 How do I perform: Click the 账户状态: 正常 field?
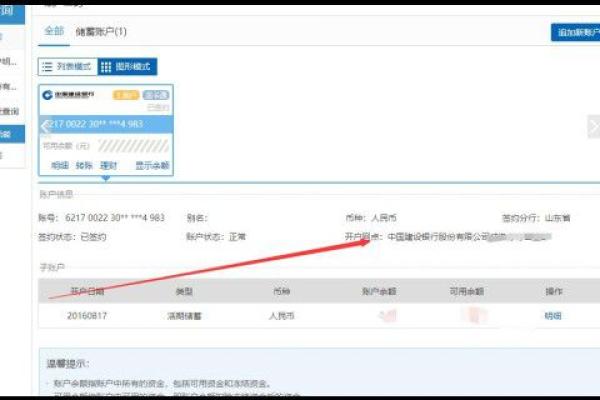(x=216, y=237)
